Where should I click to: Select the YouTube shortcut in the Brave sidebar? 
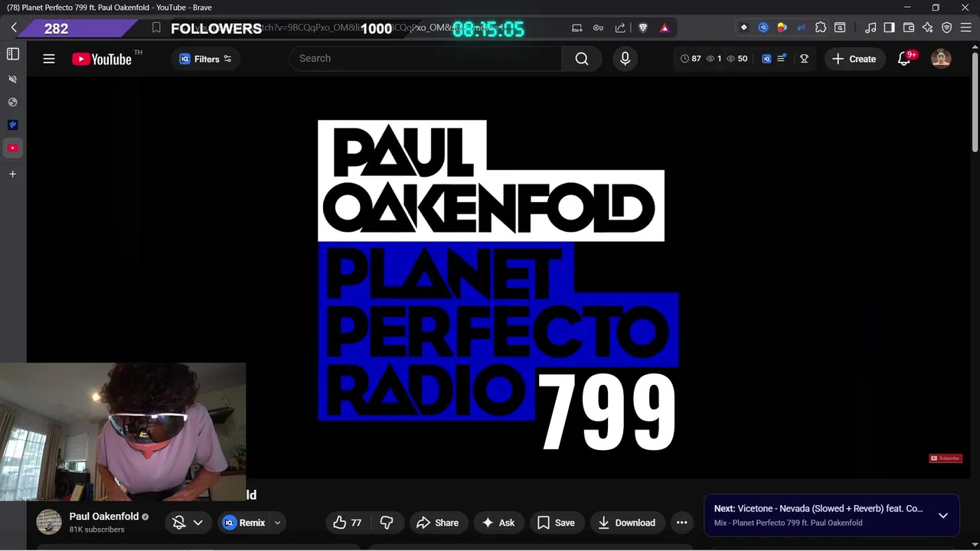click(x=12, y=148)
